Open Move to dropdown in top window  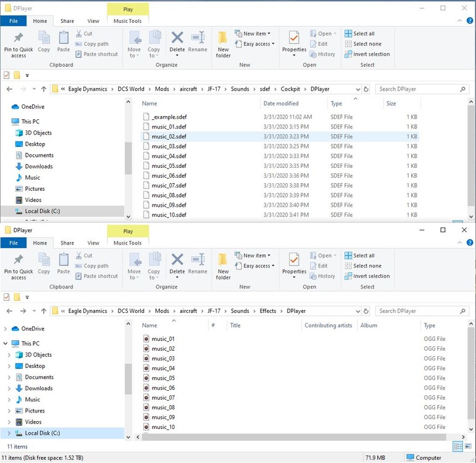(134, 44)
